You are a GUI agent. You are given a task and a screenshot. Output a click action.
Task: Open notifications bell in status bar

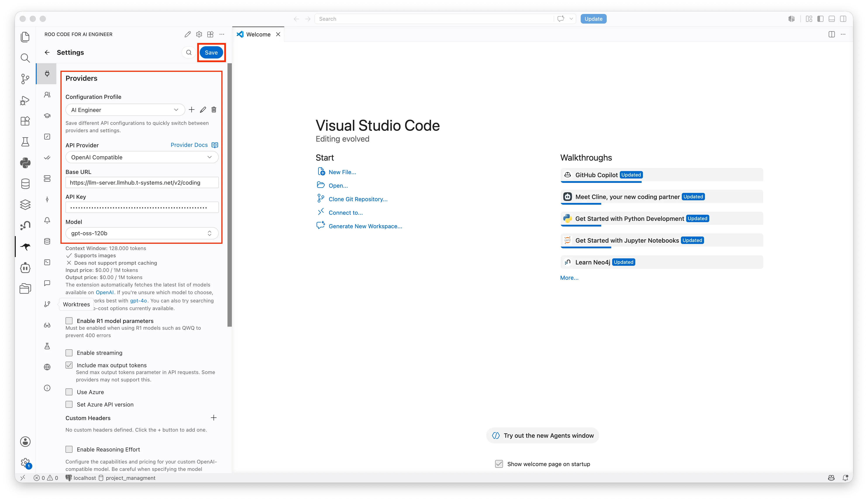[x=845, y=478]
